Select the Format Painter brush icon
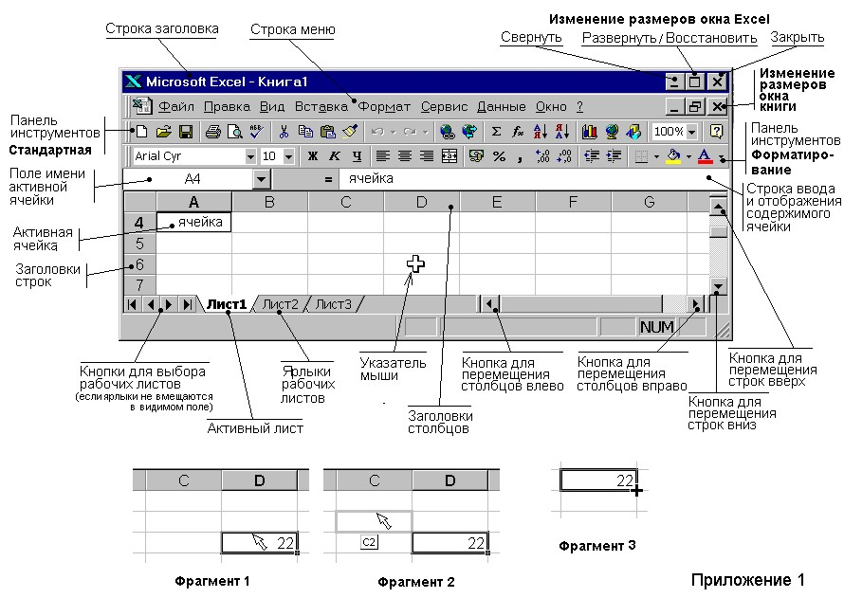 (x=350, y=132)
